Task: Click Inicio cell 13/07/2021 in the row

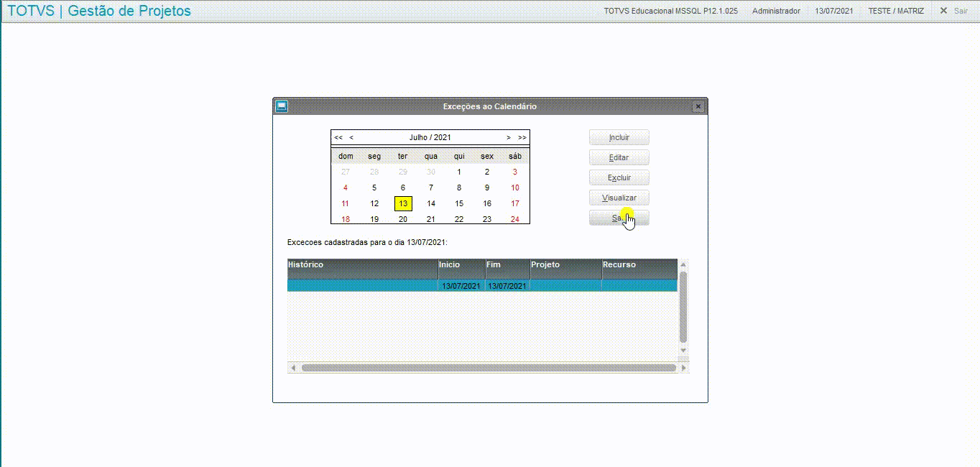Action: click(x=462, y=285)
